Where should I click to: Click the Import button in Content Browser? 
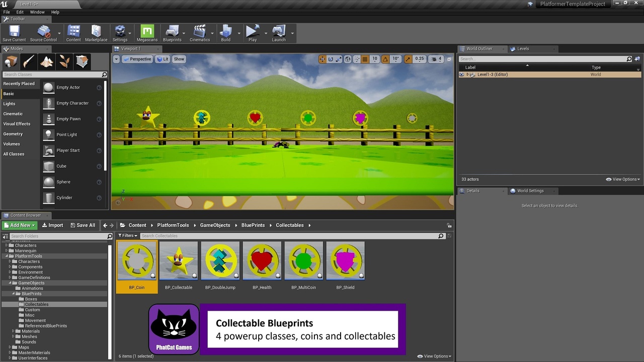52,225
